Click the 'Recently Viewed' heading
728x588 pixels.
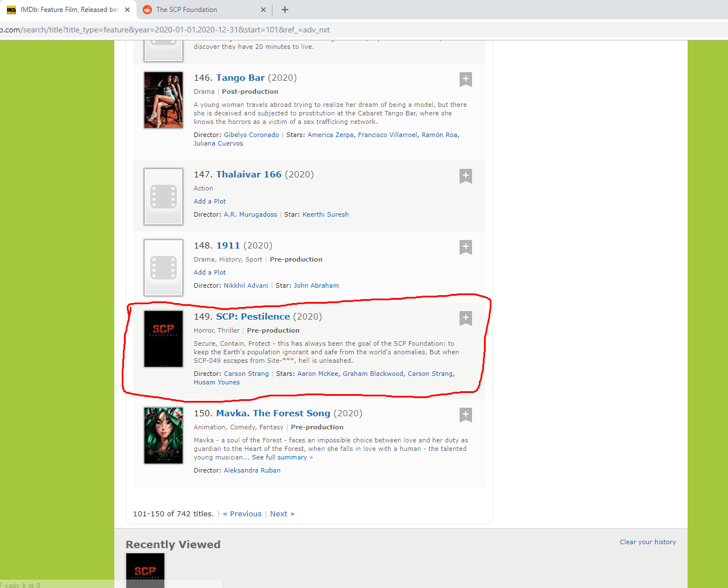point(173,544)
